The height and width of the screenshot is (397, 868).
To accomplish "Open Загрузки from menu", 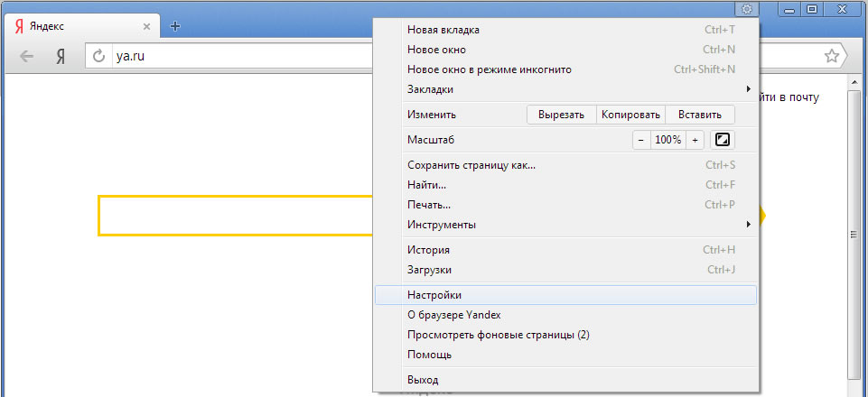I will click(565, 270).
